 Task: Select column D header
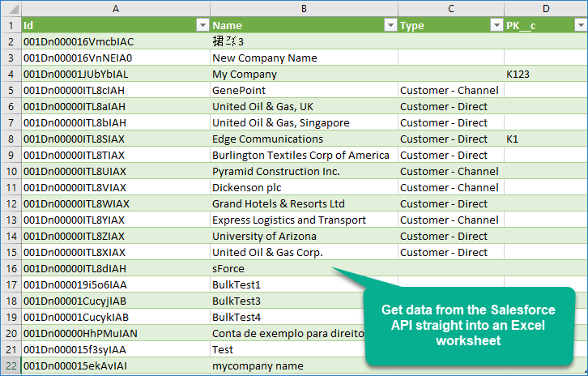(546, 8)
